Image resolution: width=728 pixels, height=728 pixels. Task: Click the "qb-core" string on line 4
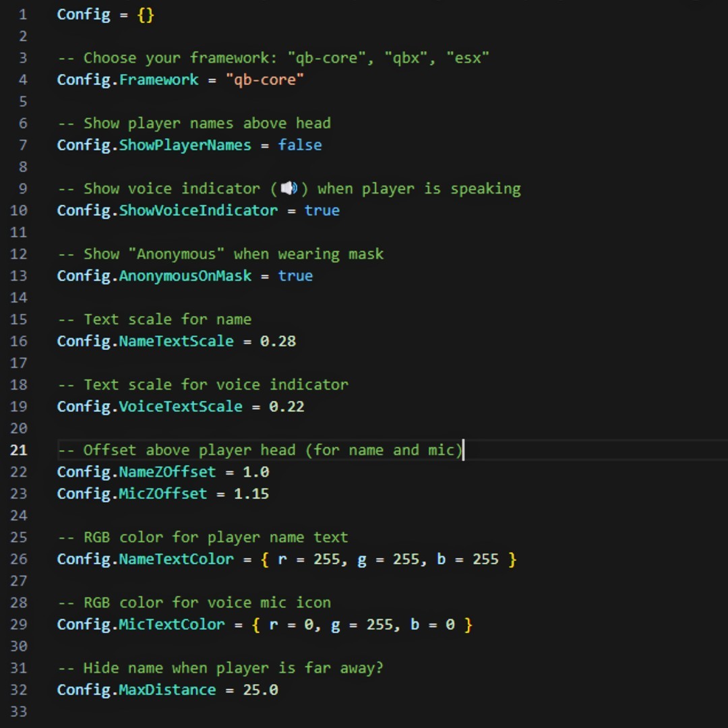265,80
